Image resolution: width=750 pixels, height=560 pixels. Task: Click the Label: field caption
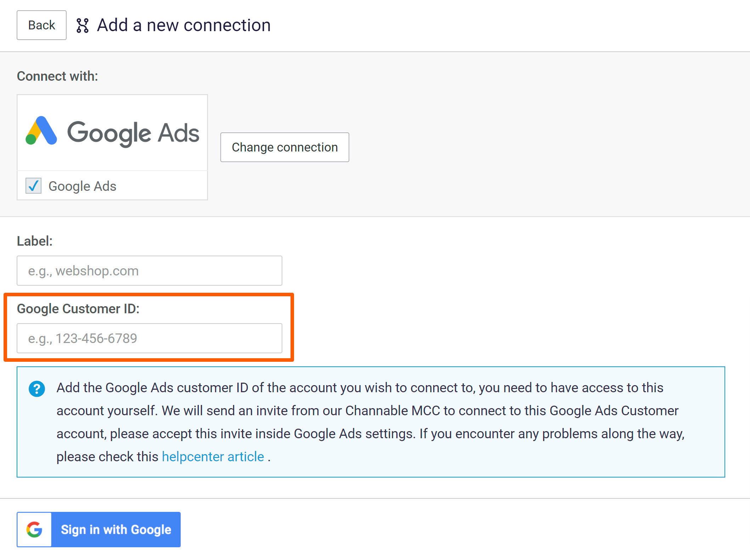click(x=35, y=241)
